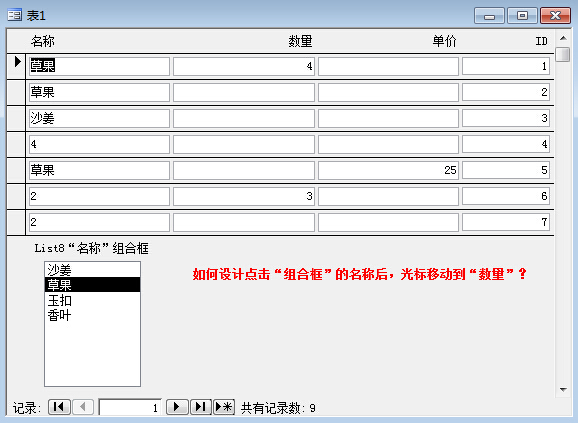This screenshot has height=423, width=578.
Task: Click the 数量 field of first record
Action: (244, 66)
